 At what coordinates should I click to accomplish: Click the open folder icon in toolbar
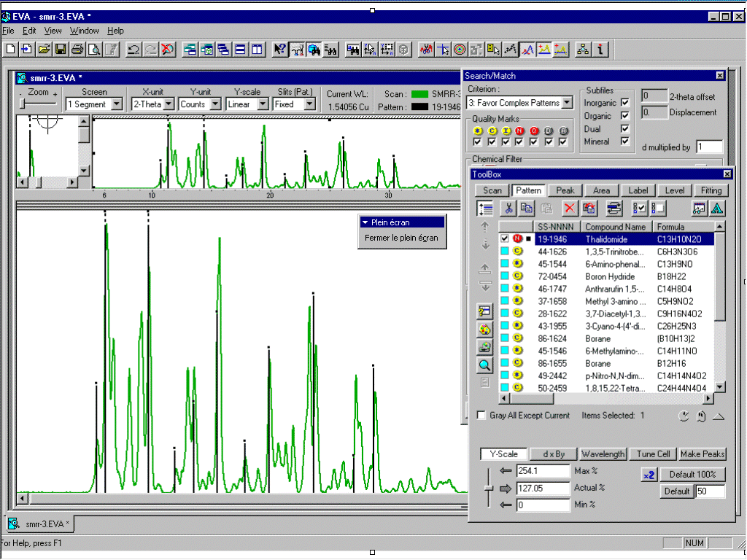(44, 50)
